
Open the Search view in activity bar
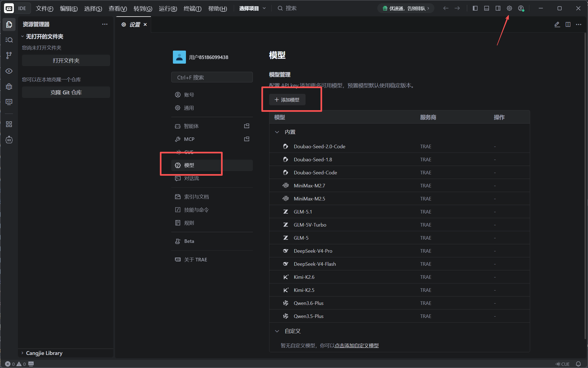(9, 40)
